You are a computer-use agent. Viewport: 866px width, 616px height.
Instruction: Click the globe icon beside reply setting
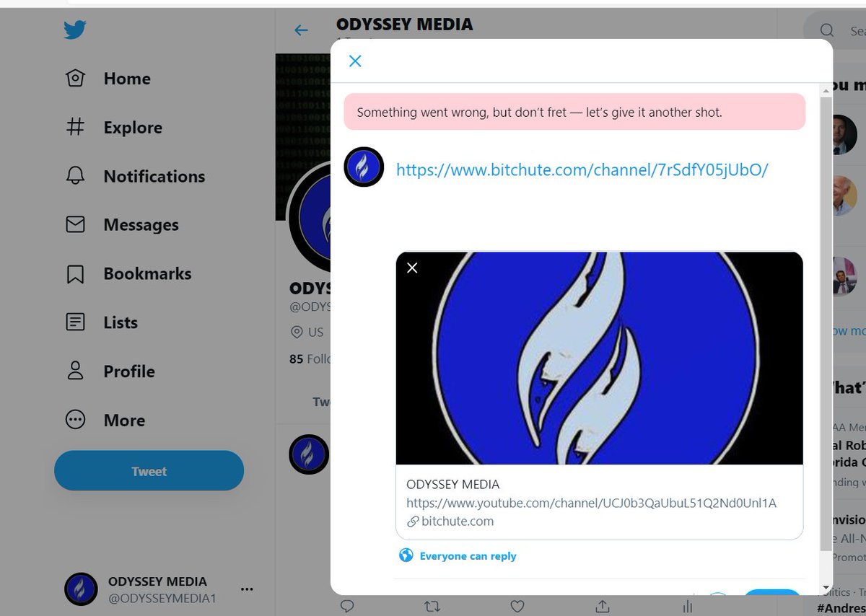point(406,555)
